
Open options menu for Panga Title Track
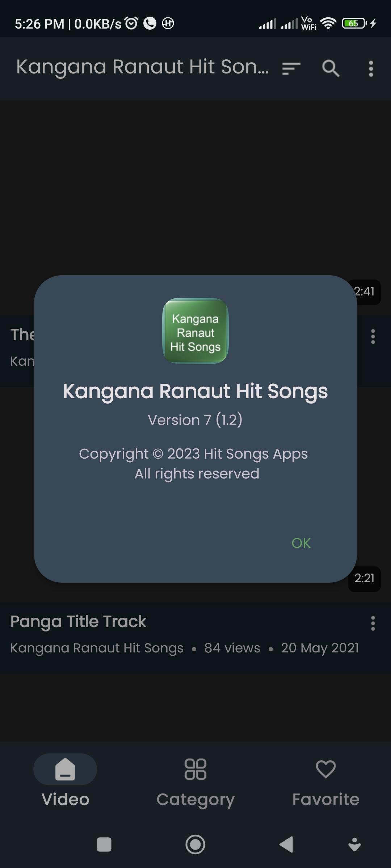(373, 624)
